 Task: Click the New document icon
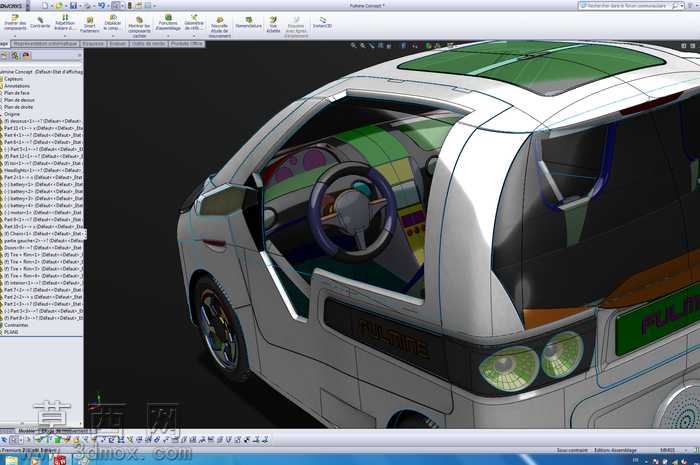point(45,5)
